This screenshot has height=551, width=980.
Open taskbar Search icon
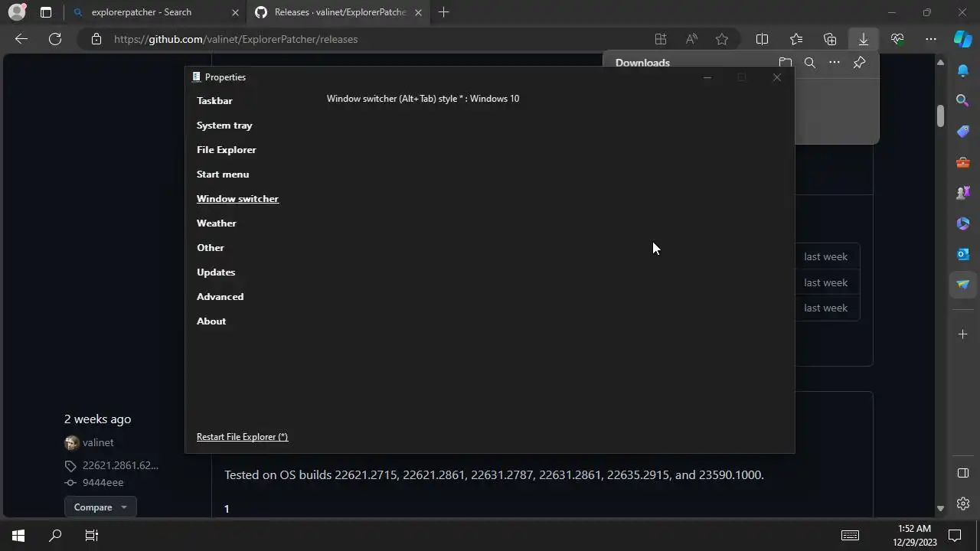pos(55,536)
